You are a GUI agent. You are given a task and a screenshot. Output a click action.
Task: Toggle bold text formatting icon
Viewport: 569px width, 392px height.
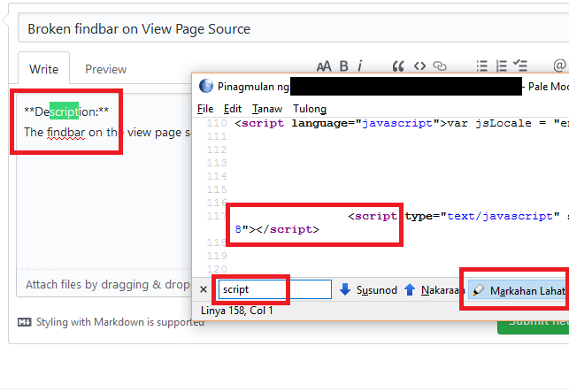coord(343,66)
